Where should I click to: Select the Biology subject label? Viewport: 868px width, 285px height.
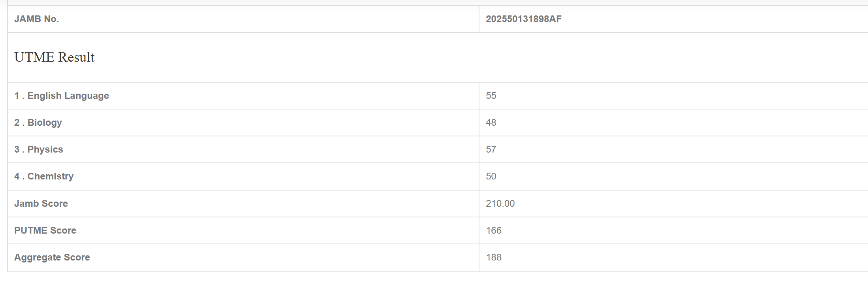(45, 123)
